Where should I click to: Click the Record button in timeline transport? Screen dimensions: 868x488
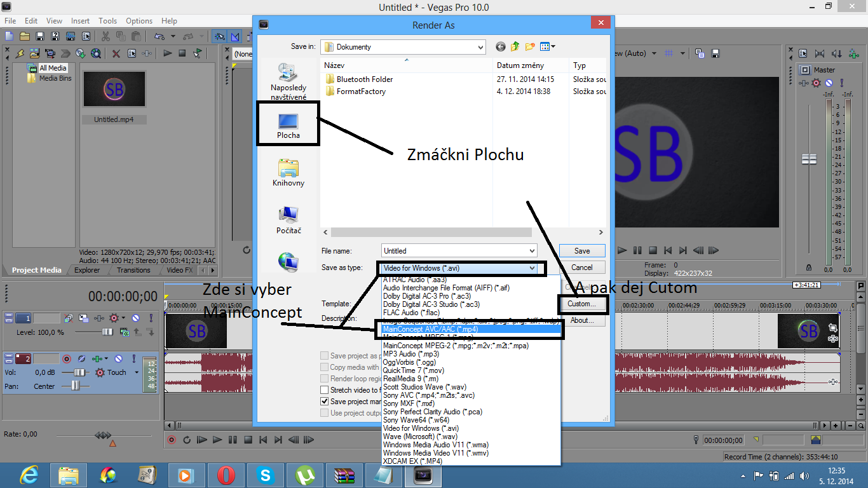172,440
